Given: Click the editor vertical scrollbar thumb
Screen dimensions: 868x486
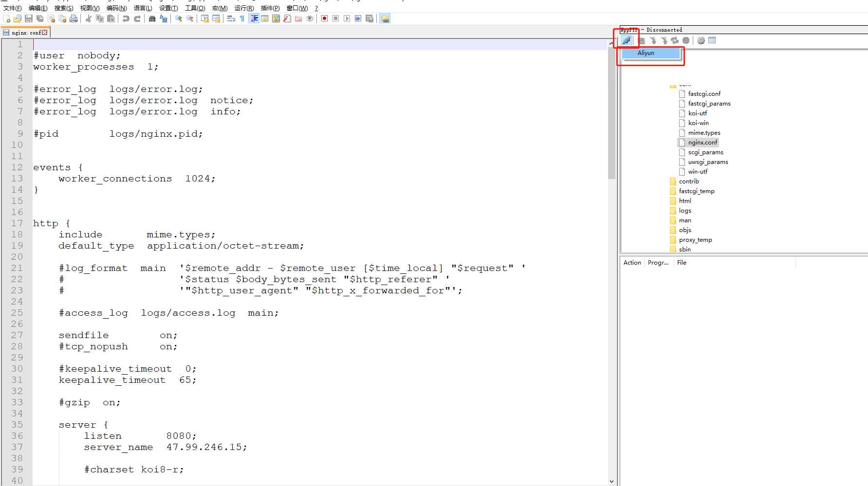Looking at the screenshot, I should pyautogui.click(x=611, y=114).
